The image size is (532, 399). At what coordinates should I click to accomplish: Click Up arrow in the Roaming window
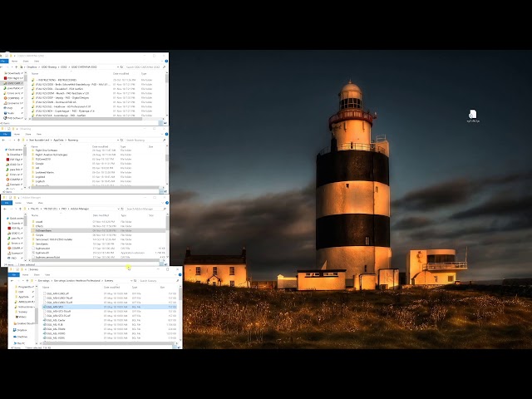click(18, 140)
